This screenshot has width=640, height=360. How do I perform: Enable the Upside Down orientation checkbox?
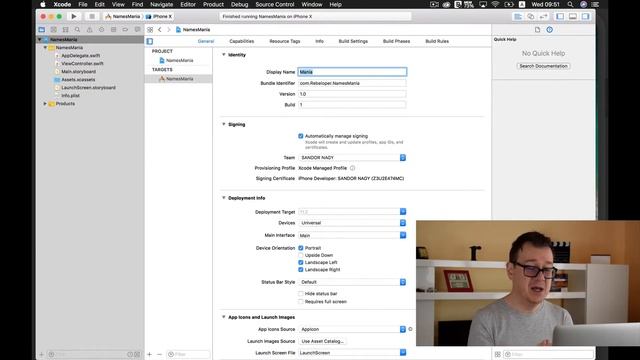click(x=301, y=255)
